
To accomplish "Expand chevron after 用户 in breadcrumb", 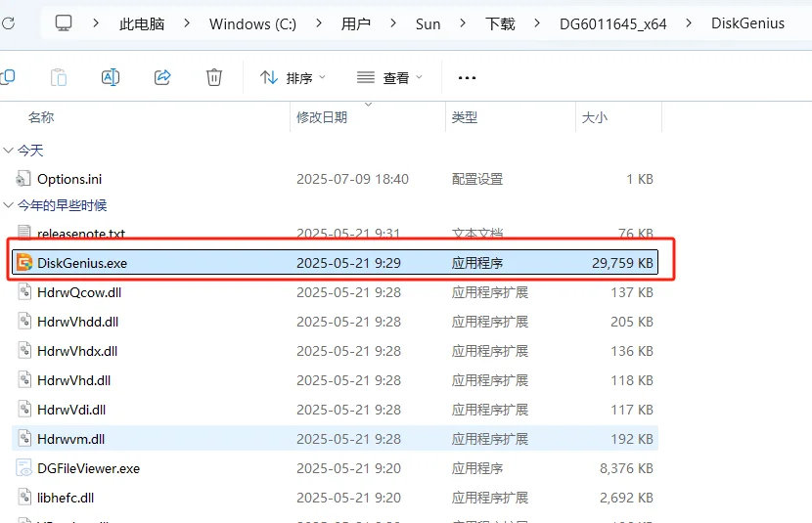I will point(393,23).
